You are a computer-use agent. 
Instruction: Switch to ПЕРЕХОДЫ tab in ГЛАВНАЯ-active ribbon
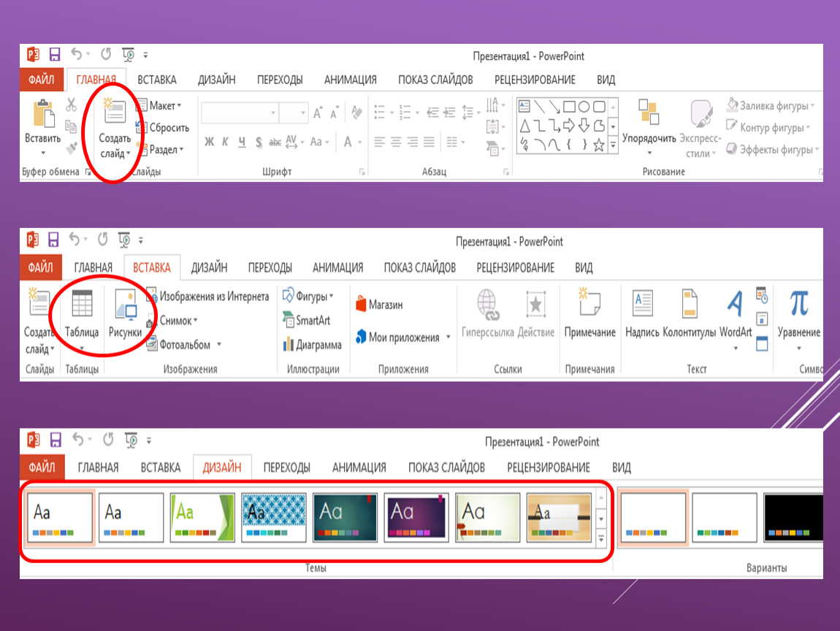pyautogui.click(x=280, y=80)
